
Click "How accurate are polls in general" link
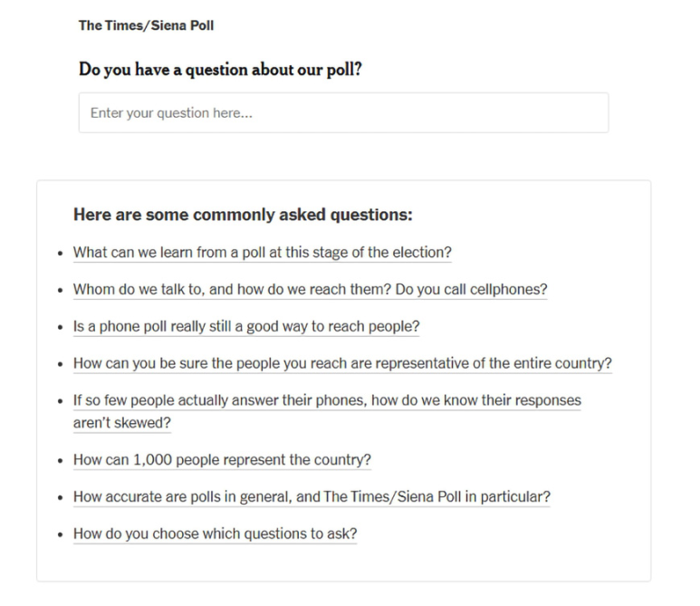pos(312,497)
